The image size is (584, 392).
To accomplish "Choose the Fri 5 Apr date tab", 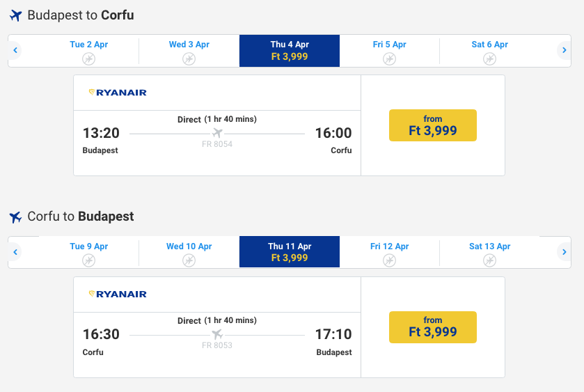I will (390, 51).
